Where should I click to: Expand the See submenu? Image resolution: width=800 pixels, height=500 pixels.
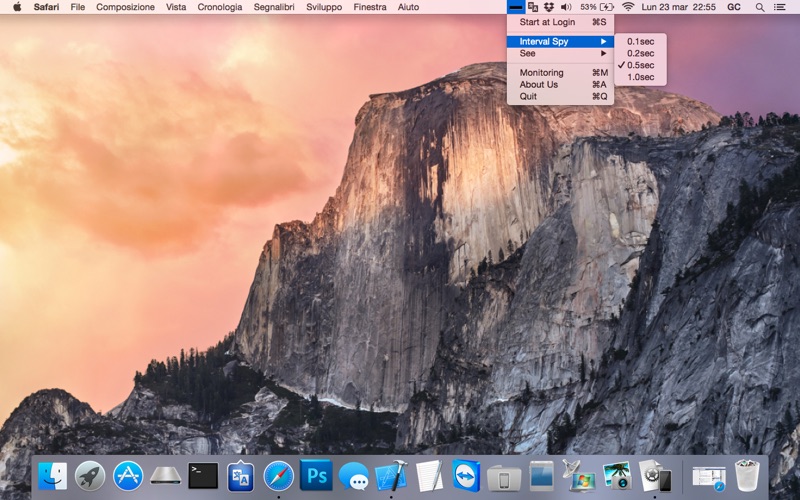(560, 53)
